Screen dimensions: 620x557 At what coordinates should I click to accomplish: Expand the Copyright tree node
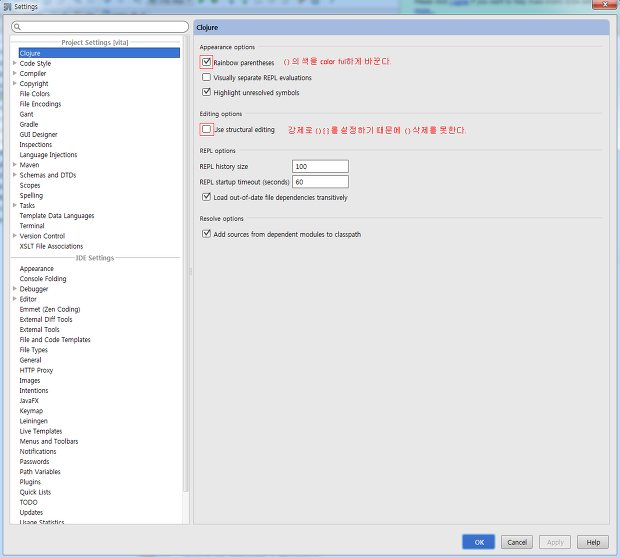pos(15,83)
